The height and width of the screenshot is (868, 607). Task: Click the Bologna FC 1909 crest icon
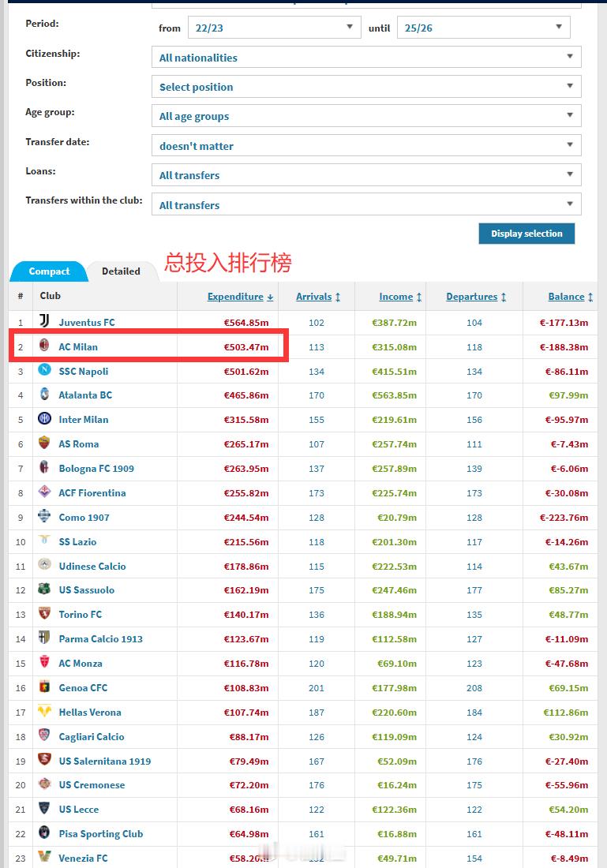[44, 466]
